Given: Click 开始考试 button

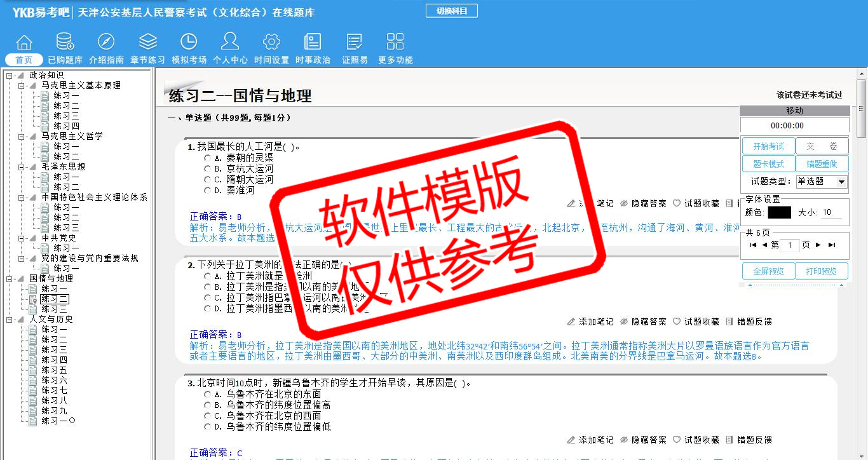Looking at the screenshot, I should (768, 146).
